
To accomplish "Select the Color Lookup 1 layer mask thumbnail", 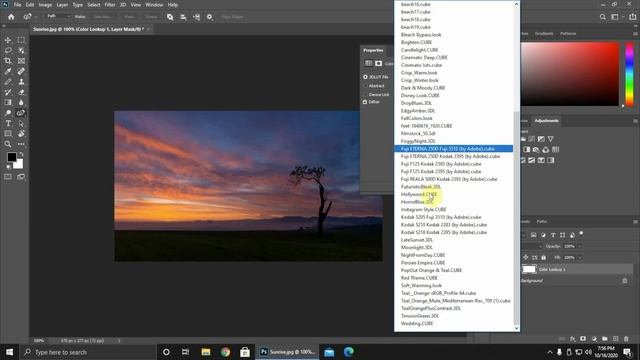I will (x=529, y=269).
